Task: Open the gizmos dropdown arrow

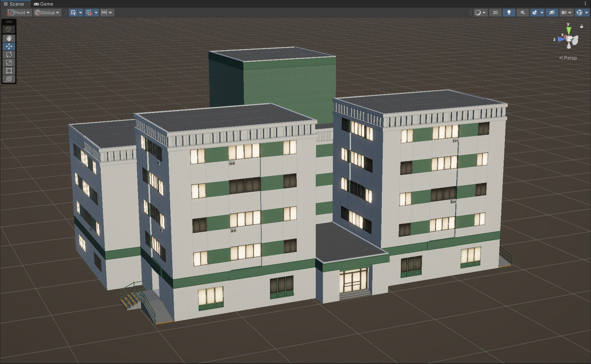Action: pos(587,12)
